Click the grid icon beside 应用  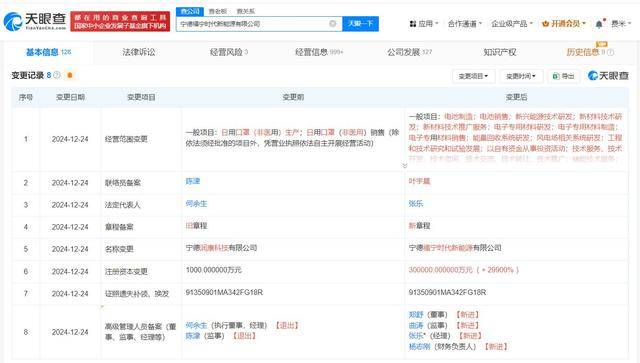point(413,24)
